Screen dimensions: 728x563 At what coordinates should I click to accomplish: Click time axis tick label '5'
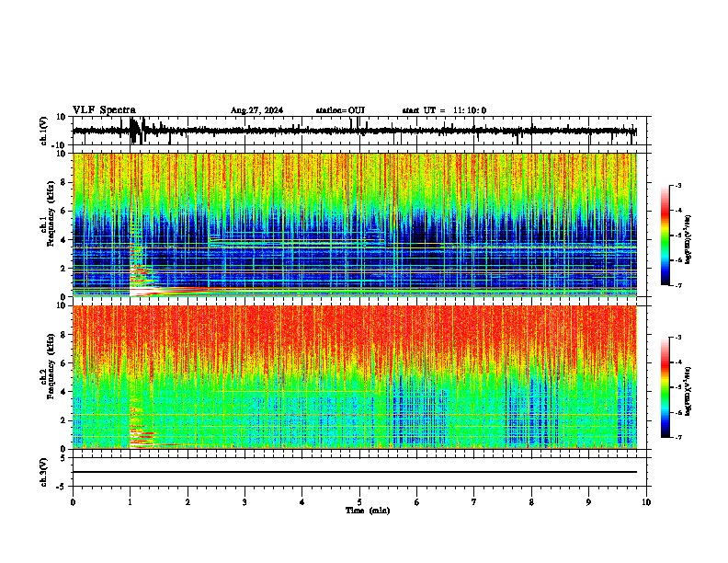(359, 502)
